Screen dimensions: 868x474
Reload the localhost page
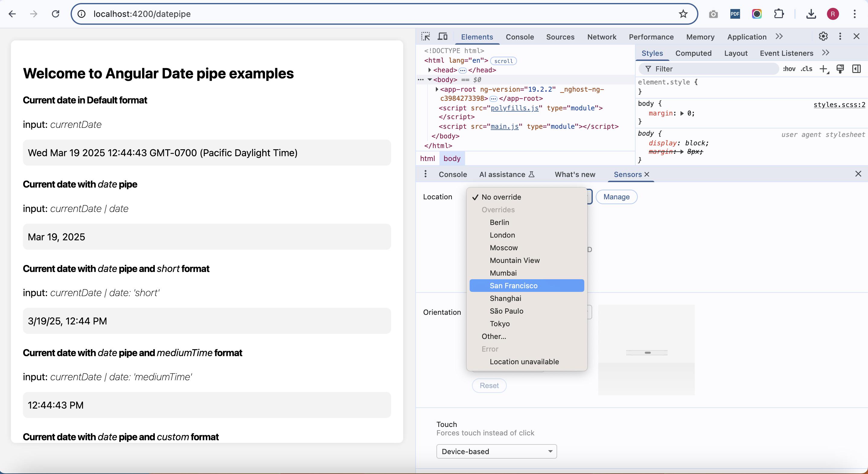click(x=56, y=14)
